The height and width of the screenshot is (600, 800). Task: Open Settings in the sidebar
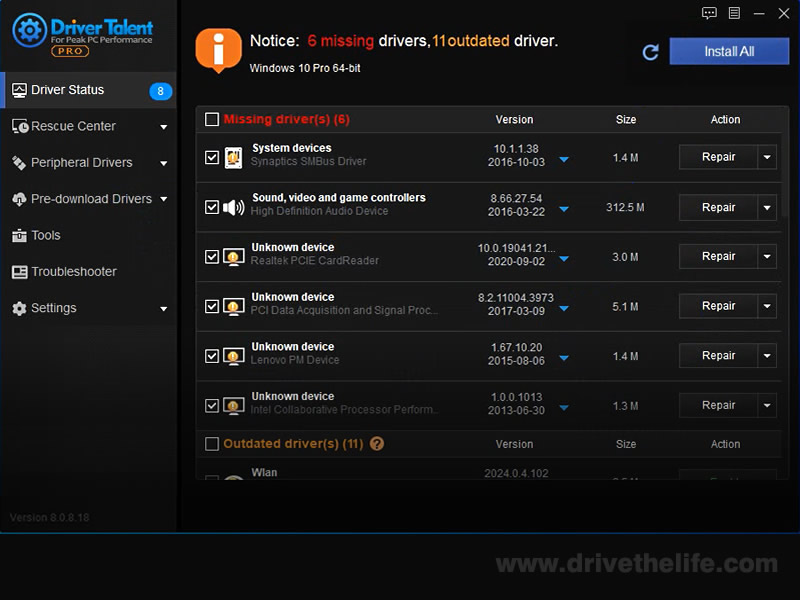pos(89,309)
